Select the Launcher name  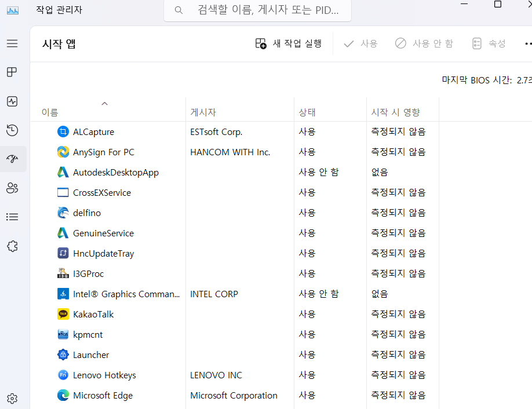pos(91,355)
